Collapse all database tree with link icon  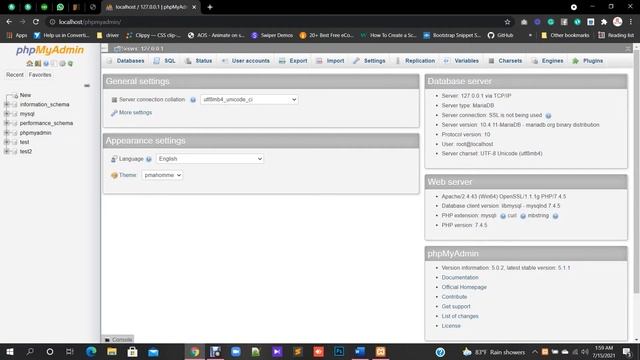[87, 86]
